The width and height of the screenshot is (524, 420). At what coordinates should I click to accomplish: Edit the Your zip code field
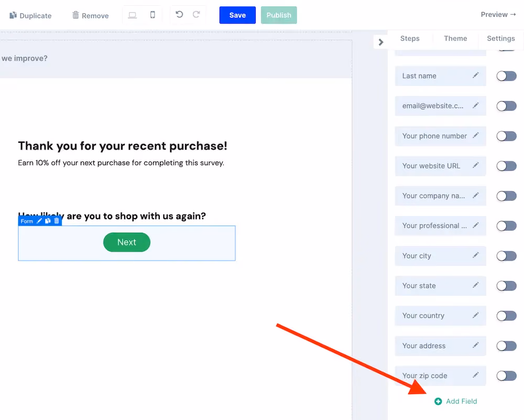pyautogui.click(x=476, y=375)
